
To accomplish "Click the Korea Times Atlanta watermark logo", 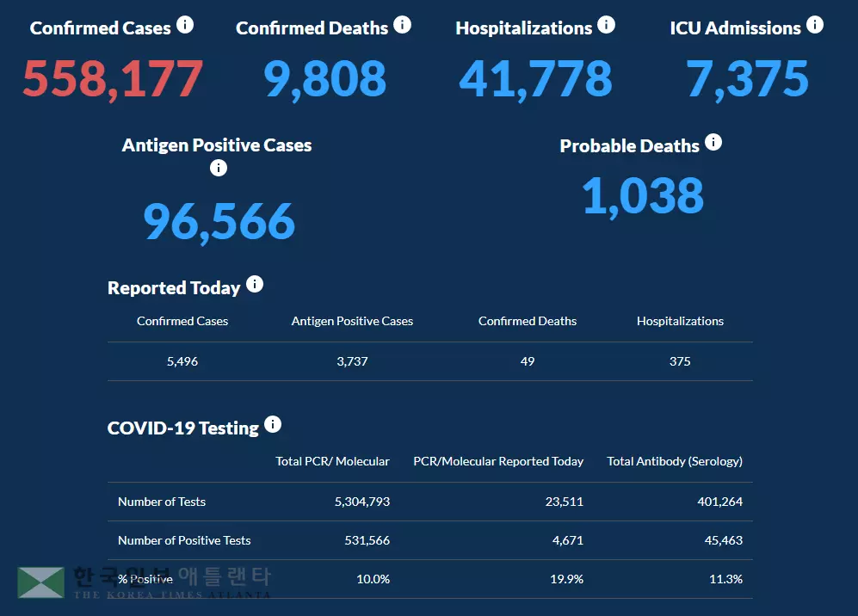I will tap(41, 582).
